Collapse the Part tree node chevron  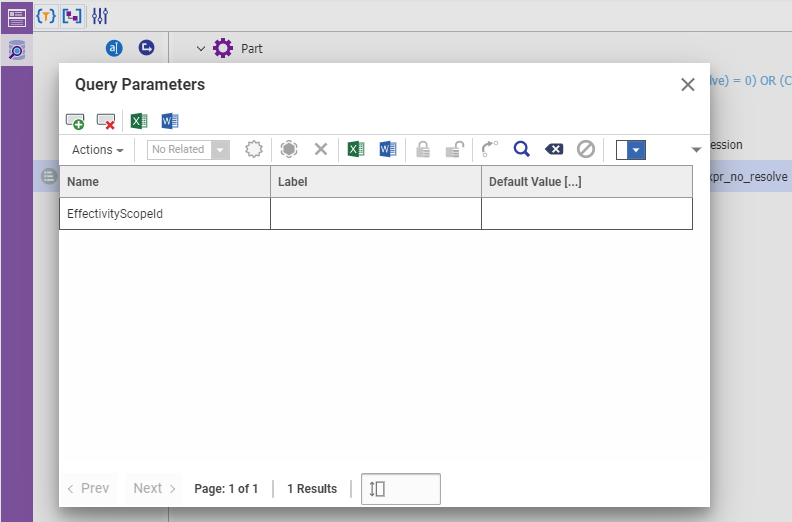click(201, 49)
